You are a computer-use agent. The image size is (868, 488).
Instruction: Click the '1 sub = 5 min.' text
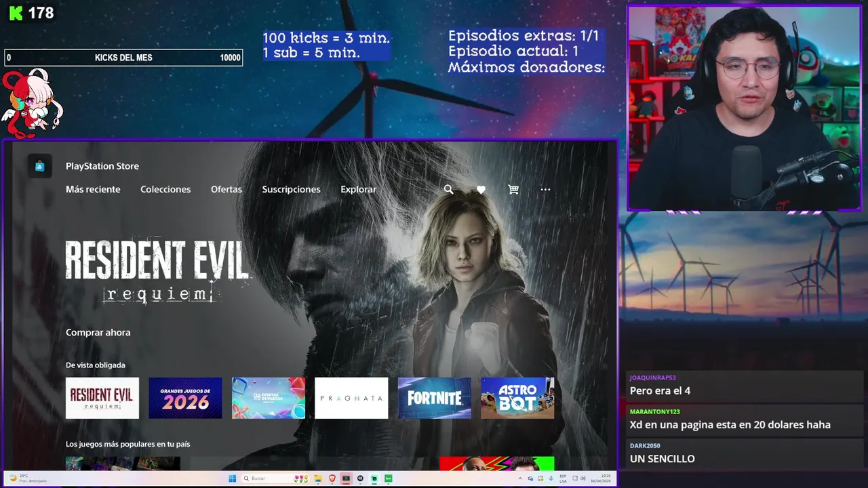click(x=311, y=53)
